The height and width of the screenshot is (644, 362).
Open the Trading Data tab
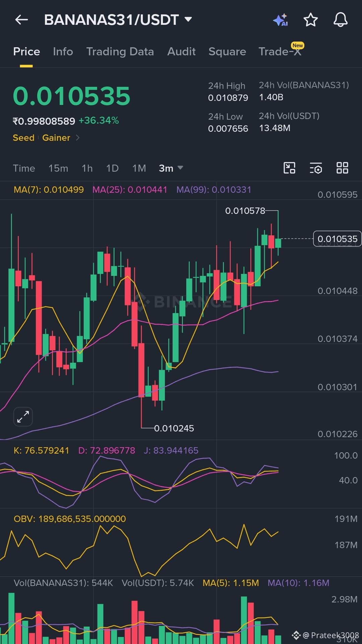point(120,52)
